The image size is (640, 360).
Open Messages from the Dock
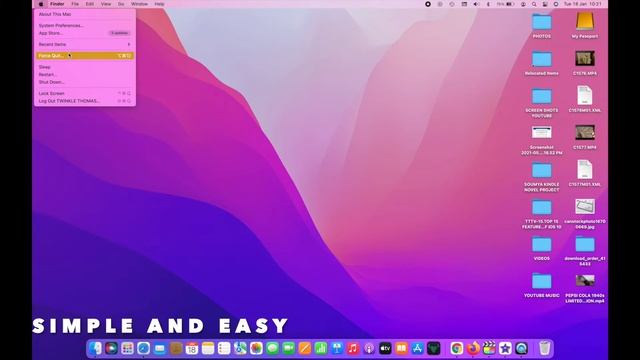pos(272,348)
